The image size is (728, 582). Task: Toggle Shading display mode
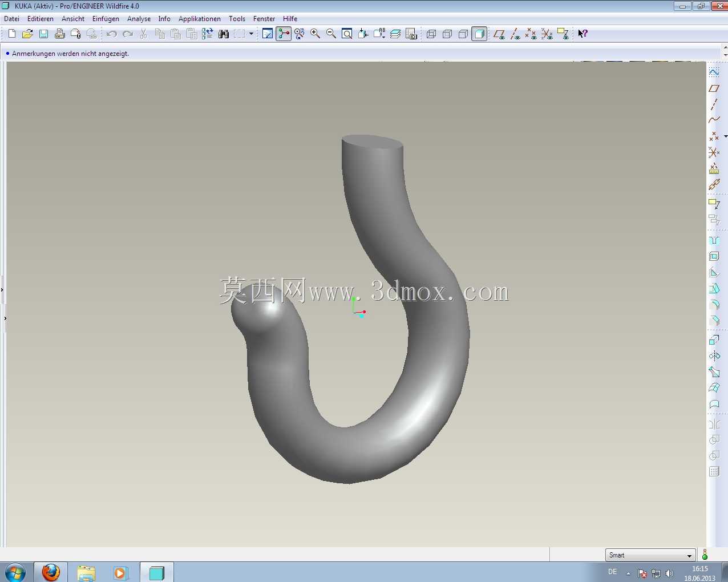pyautogui.click(x=479, y=34)
